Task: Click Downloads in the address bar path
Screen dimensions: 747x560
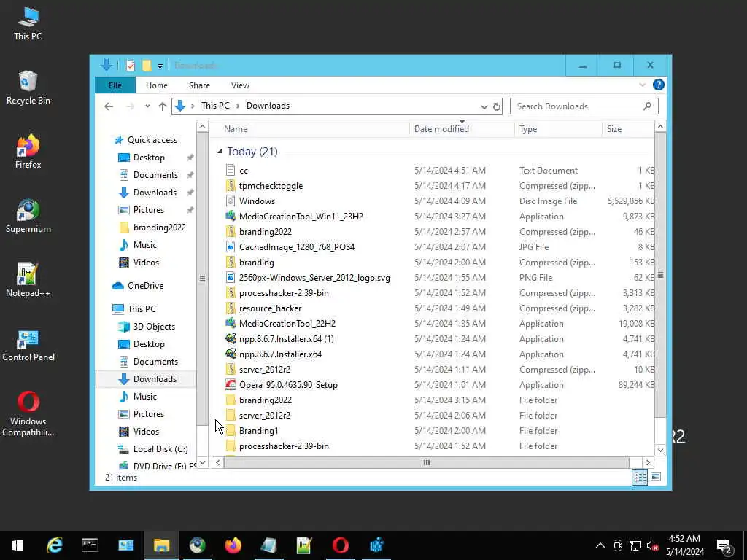Action: (268, 106)
